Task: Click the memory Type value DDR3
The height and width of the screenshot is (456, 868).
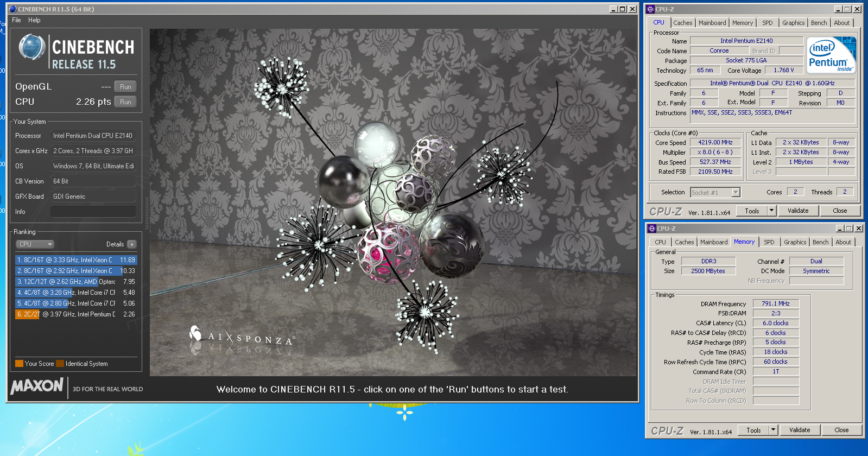Action: click(x=708, y=262)
